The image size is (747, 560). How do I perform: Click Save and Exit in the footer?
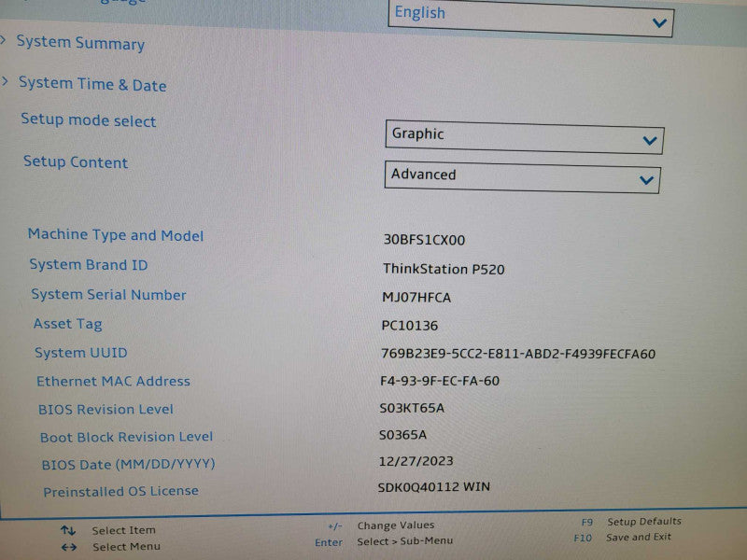[x=639, y=538]
